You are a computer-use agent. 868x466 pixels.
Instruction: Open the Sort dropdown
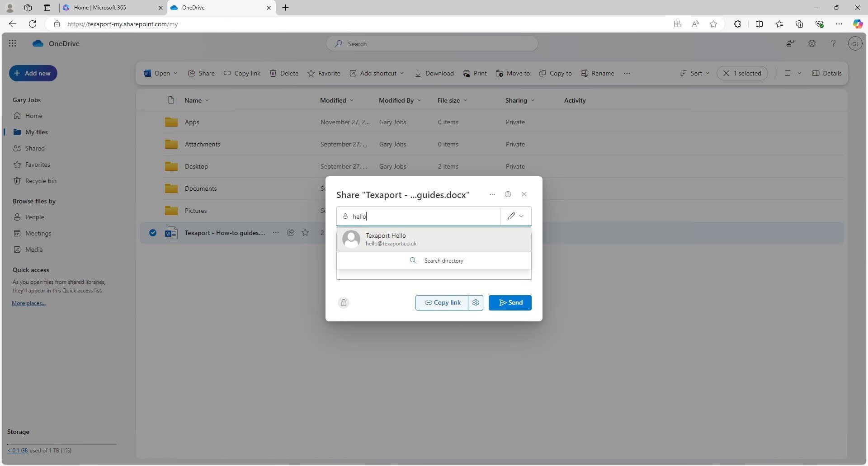(x=694, y=73)
